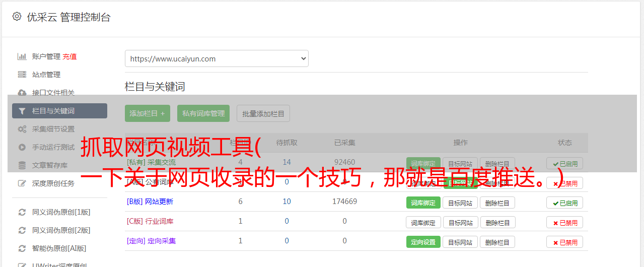Click 批量添加栏目 button

tap(263, 113)
